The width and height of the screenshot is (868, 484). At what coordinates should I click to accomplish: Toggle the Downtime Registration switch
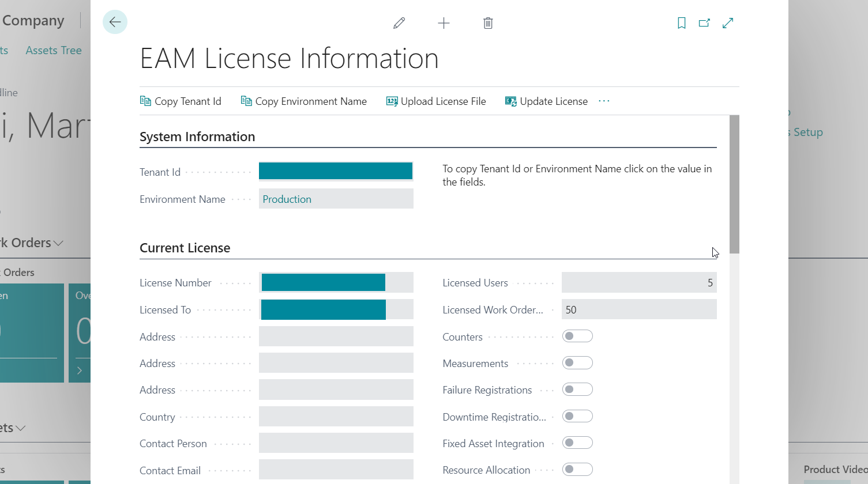[577, 416]
